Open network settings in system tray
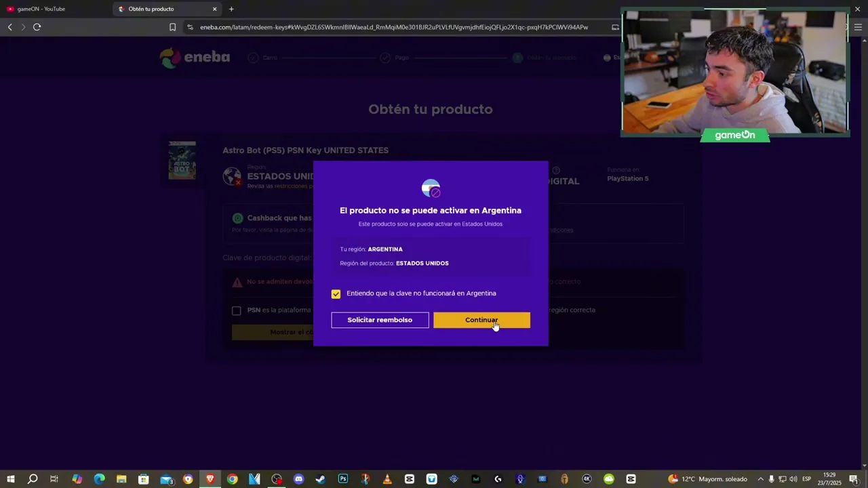Viewport: 868px width, 488px height. [782, 479]
